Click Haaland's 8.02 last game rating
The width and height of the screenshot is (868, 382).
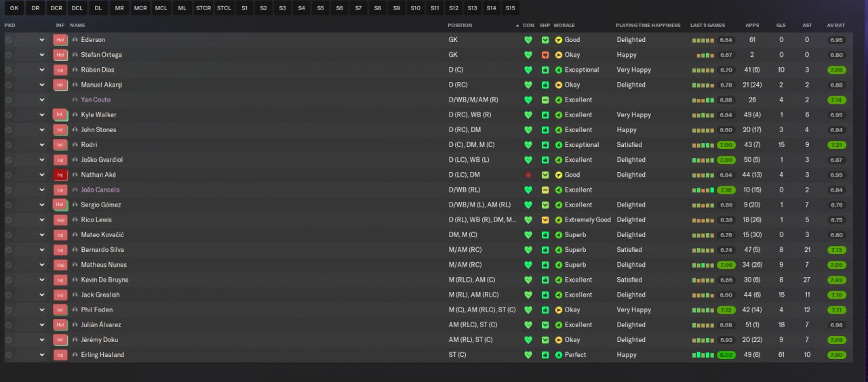point(726,355)
